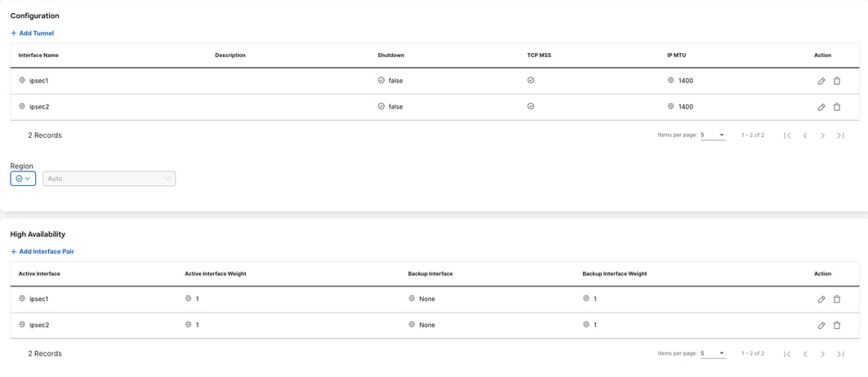
Task: Open Items per page dropdown in High Availability
Action: pos(713,353)
